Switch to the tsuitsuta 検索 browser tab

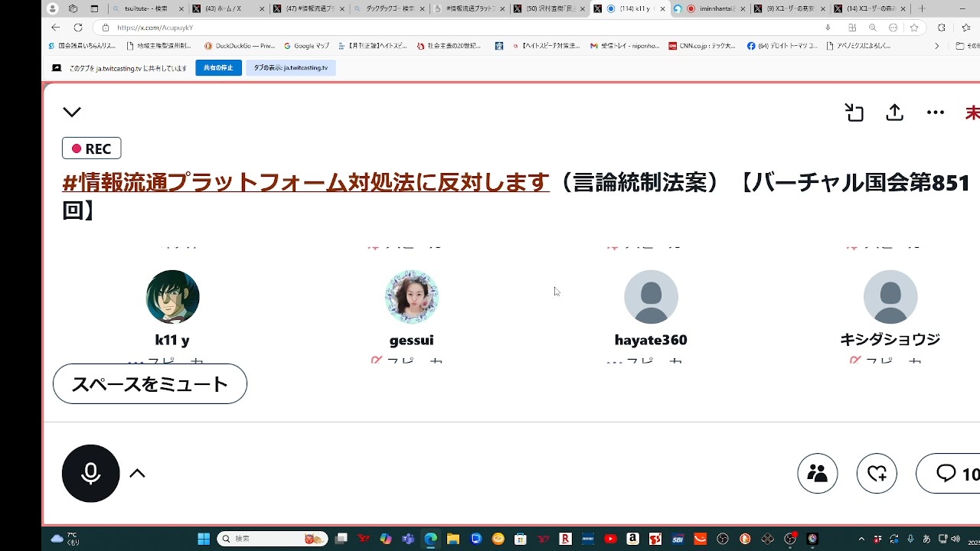tap(148, 8)
